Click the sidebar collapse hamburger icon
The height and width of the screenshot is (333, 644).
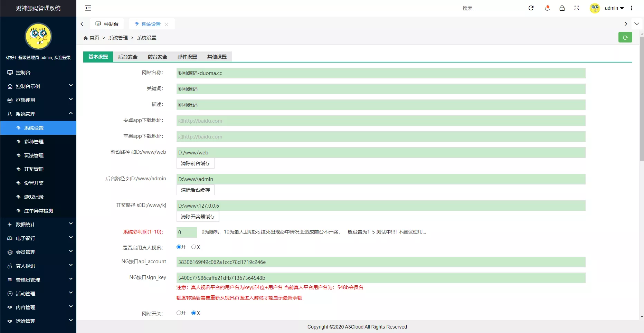[x=88, y=8]
